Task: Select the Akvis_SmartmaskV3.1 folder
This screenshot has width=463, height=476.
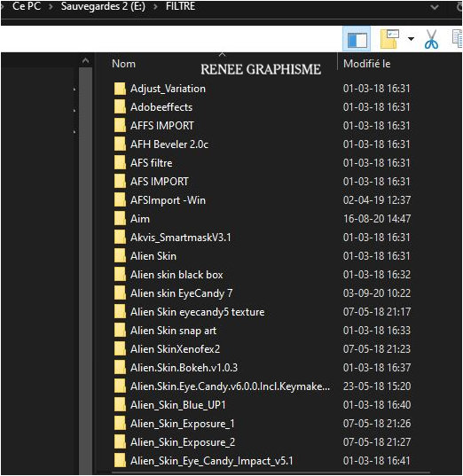Action: (x=180, y=238)
